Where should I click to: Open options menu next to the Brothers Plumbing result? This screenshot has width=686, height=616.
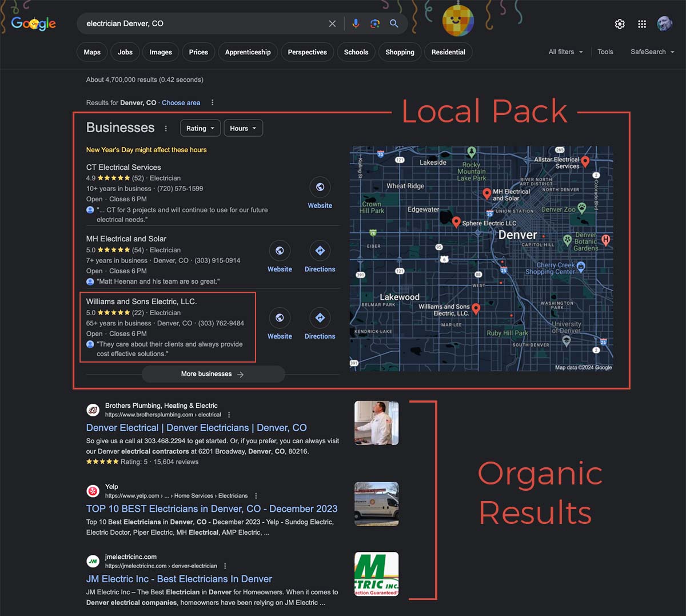(x=229, y=414)
